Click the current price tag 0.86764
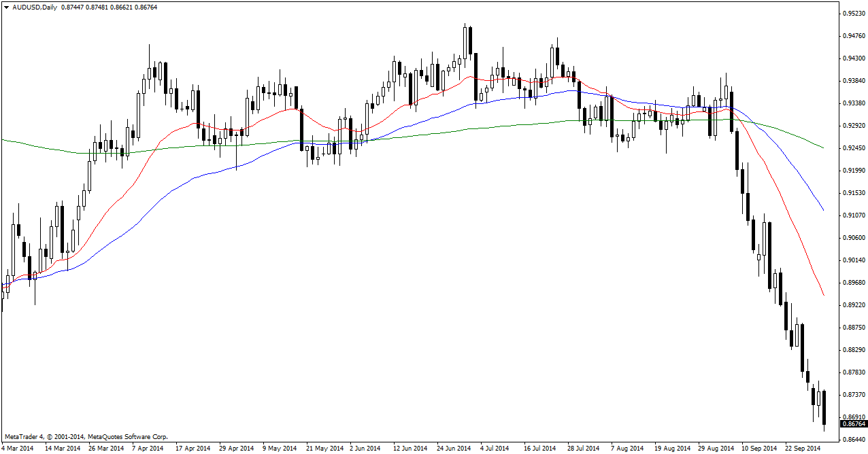The width and height of the screenshot is (868, 454). 854,424
